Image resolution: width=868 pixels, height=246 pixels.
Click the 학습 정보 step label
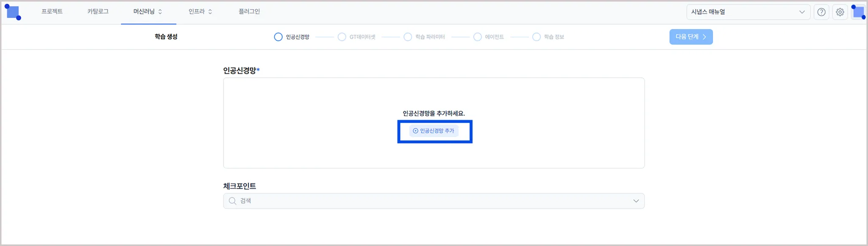[554, 37]
